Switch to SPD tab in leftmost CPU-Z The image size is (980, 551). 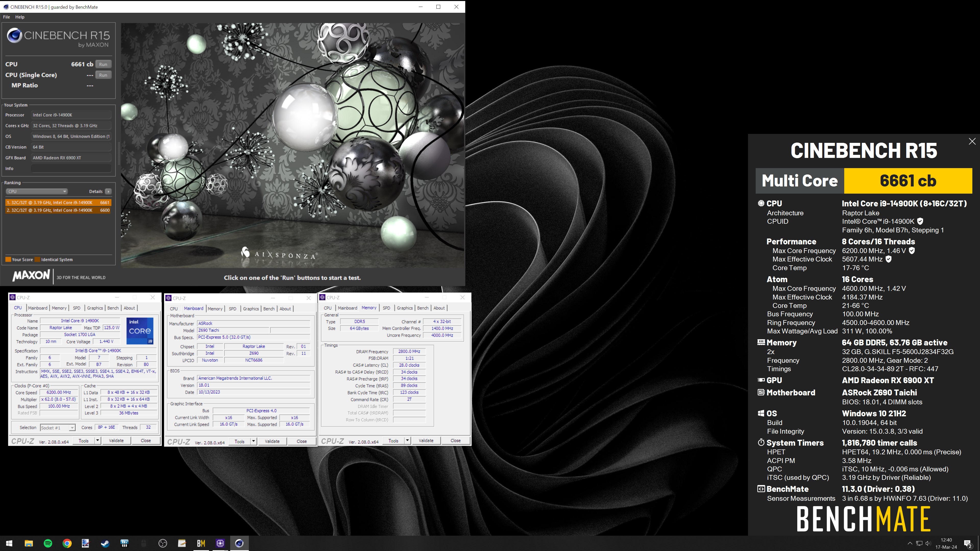(77, 308)
